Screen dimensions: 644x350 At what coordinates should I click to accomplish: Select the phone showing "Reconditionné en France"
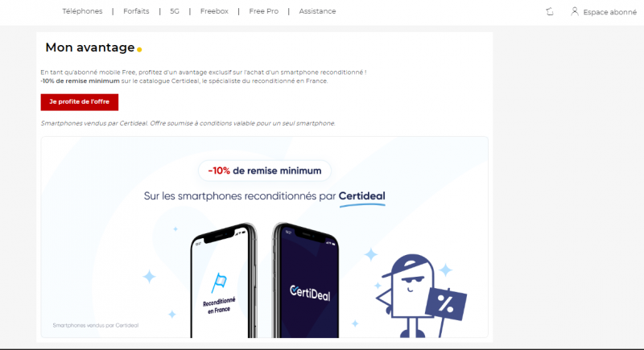(219, 282)
